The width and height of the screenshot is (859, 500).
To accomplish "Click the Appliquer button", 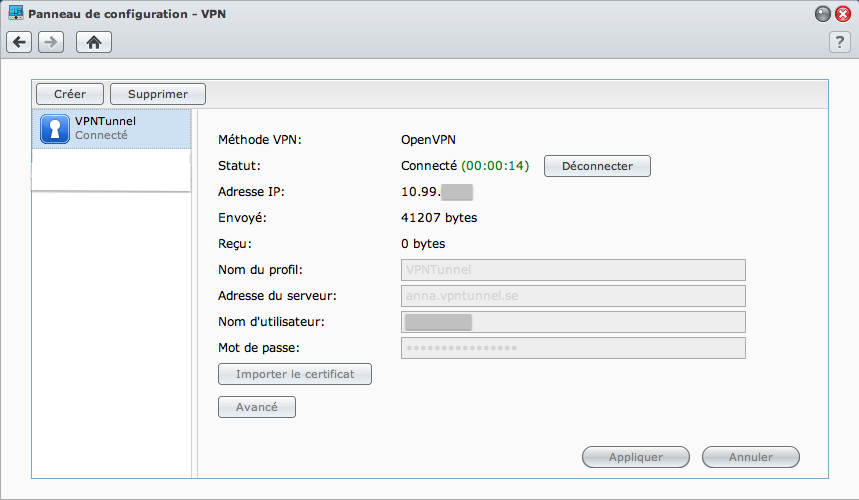I will tap(635, 457).
